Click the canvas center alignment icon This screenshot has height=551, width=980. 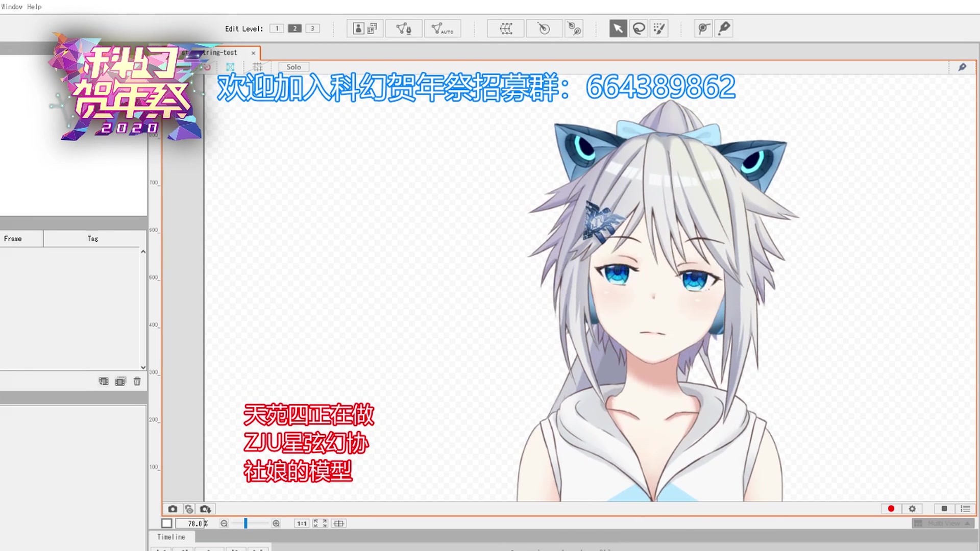339,523
